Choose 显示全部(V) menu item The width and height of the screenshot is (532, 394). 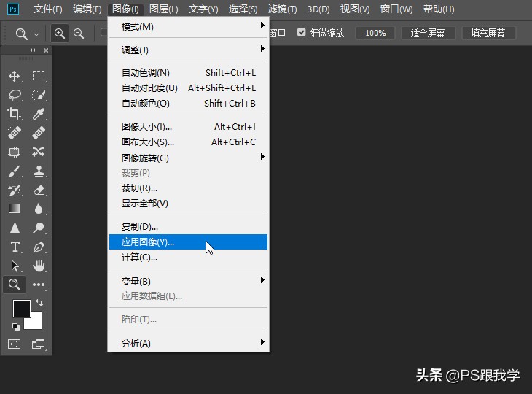point(188,203)
